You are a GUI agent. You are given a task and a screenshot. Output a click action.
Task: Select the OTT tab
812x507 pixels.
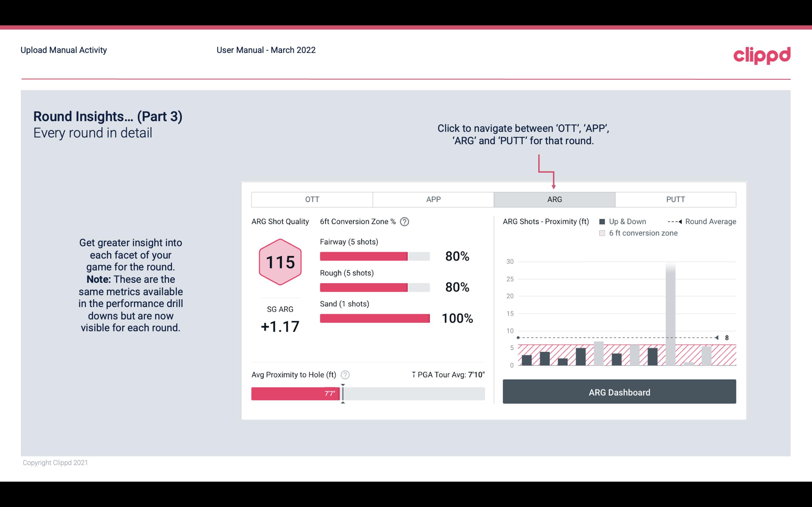(x=312, y=199)
